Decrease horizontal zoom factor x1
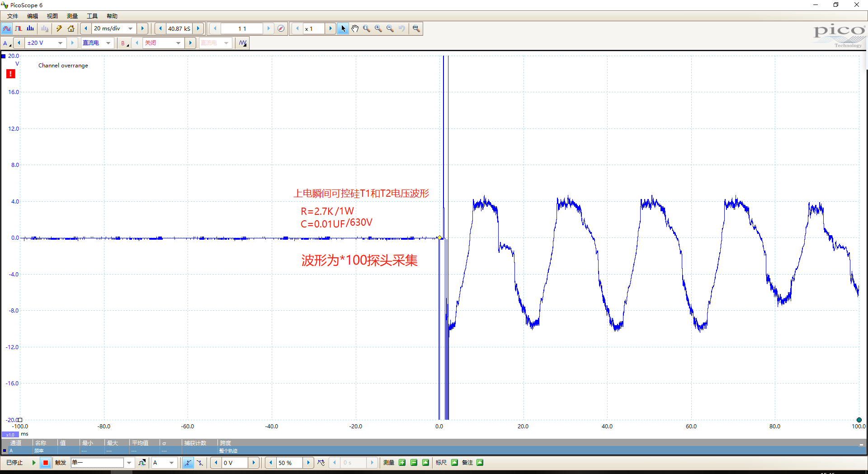Viewport: 868px width, 474px height. [297, 28]
